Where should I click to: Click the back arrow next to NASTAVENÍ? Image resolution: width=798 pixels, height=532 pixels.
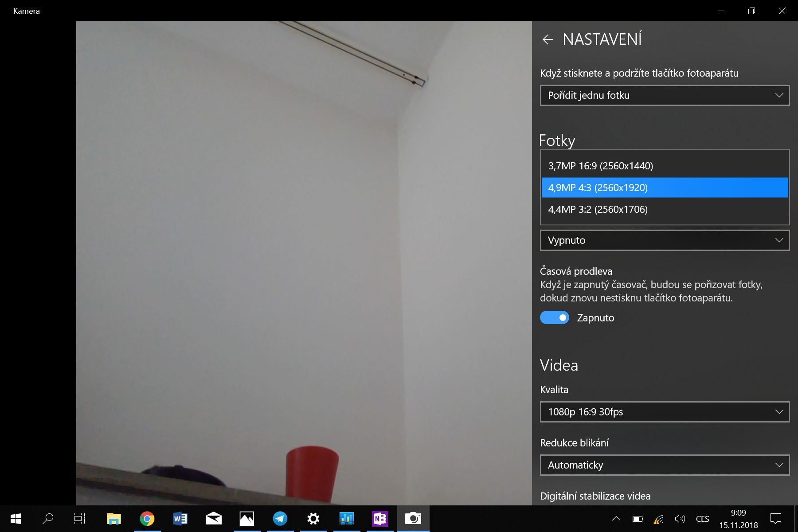(548, 39)
